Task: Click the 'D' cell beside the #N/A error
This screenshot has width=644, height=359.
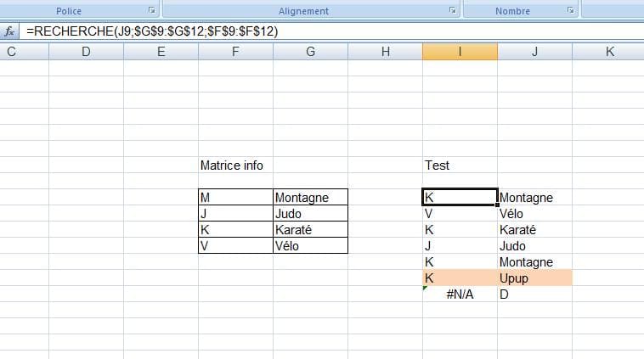Action: [x=534, y=294]
